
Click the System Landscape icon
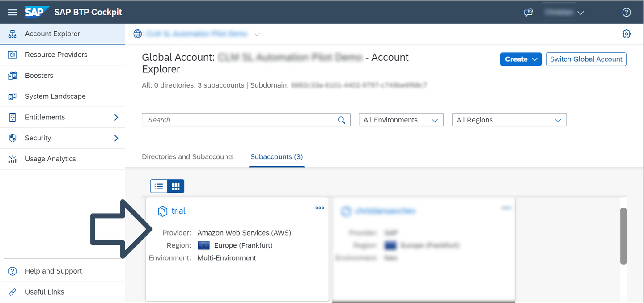pos(13,96)
